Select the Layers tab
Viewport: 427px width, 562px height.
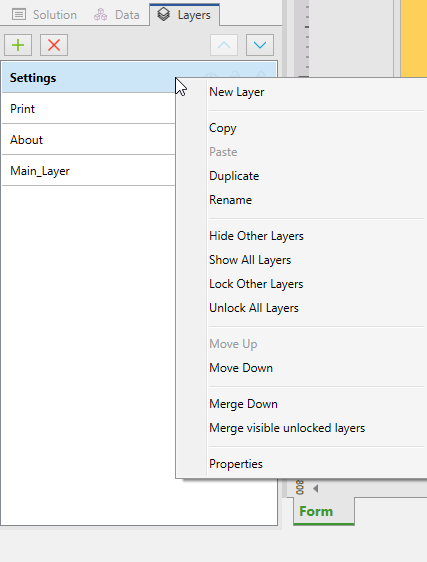[x=184, y=15]
